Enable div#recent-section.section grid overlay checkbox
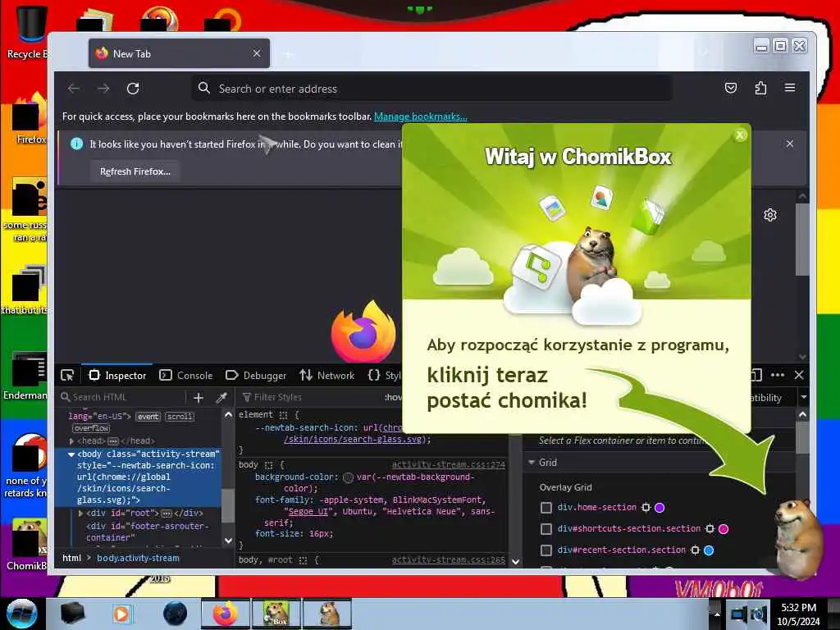Screen dimensions: 840x630 point(546,550)
